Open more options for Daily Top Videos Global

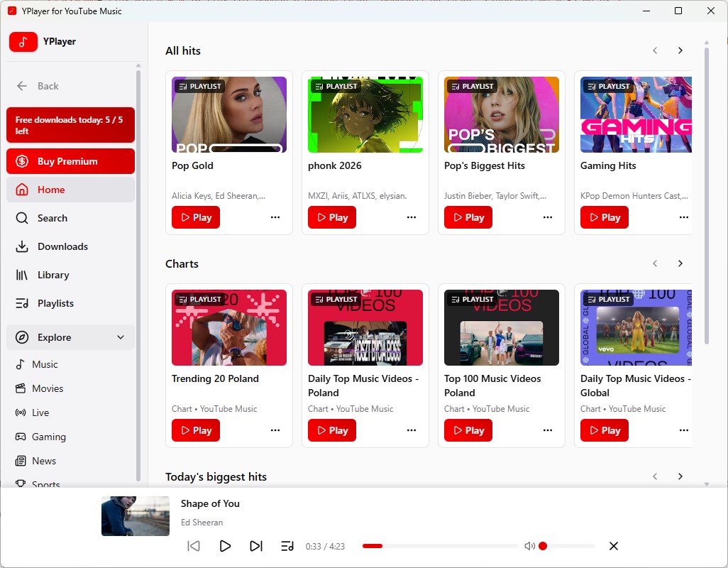click(x=684, y=430)
